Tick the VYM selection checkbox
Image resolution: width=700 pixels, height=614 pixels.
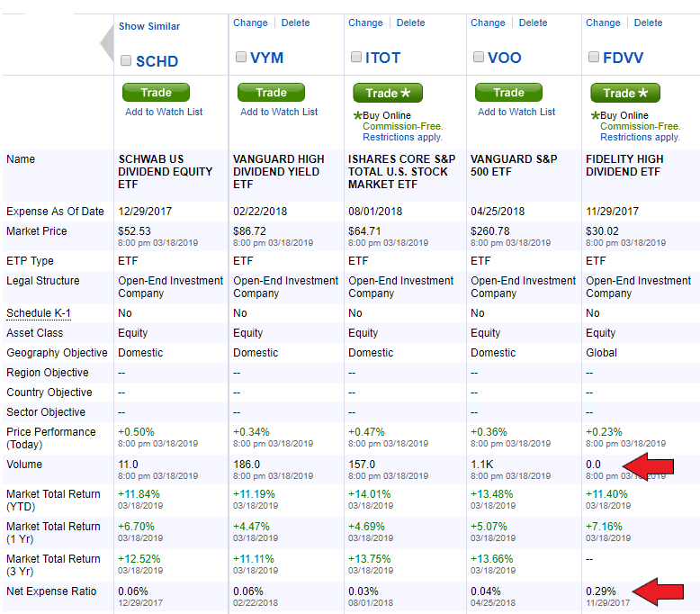(241, 58)
